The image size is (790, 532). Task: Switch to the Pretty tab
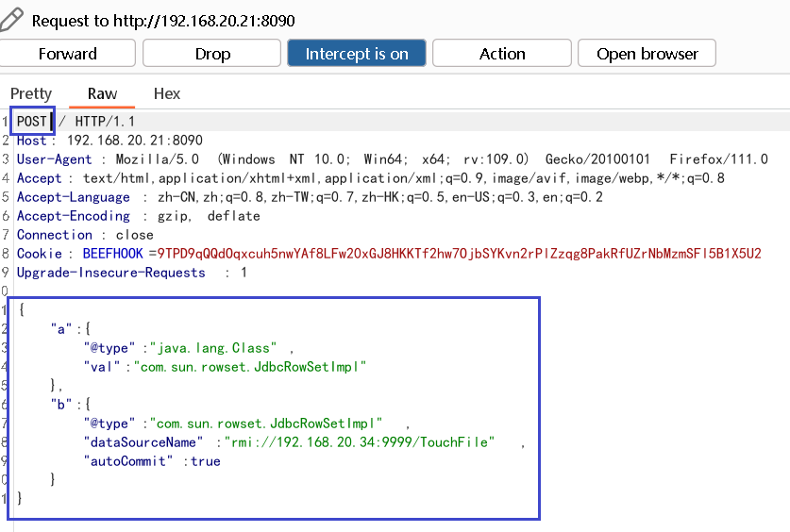pos(31,93)
